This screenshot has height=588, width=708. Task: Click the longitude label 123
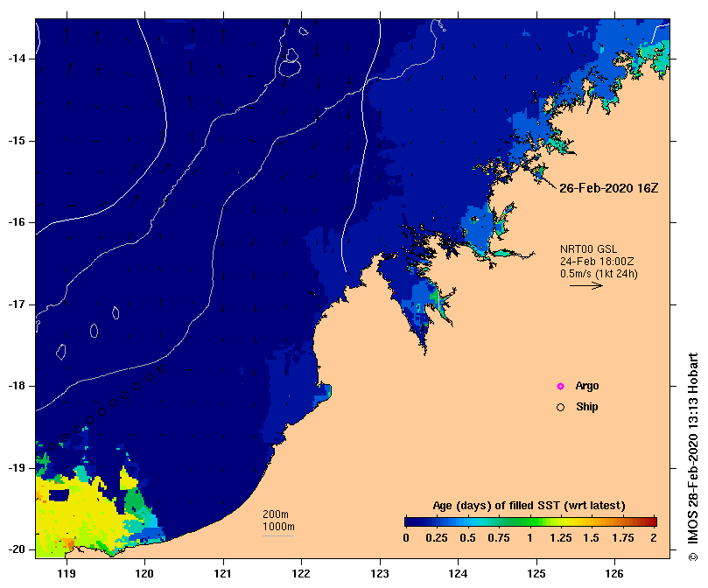[x=380, y=574]
